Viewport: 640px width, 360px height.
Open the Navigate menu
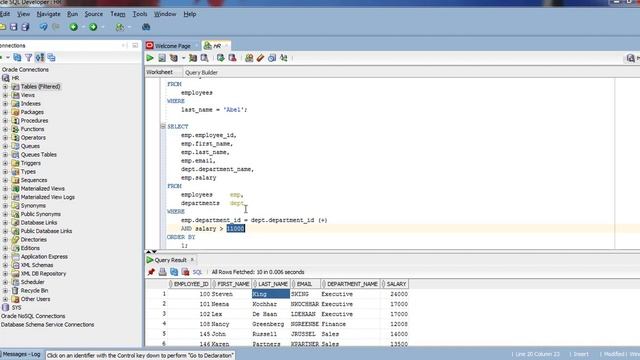pos(48,14)
